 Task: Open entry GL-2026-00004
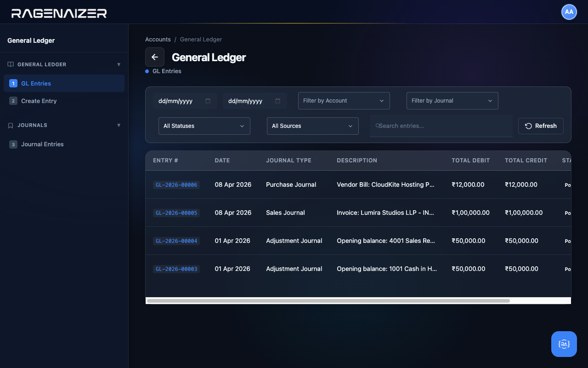pyautogui.click(x=176, y=241)
